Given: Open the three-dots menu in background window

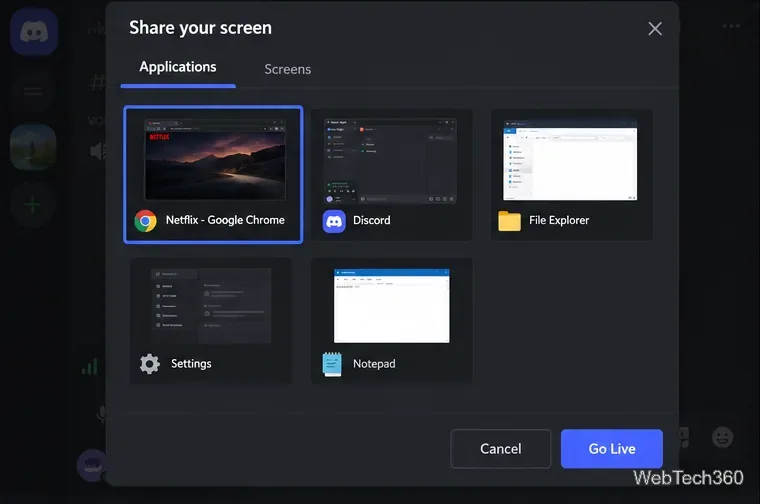Looking at the screenshot, I should [731, 26].
